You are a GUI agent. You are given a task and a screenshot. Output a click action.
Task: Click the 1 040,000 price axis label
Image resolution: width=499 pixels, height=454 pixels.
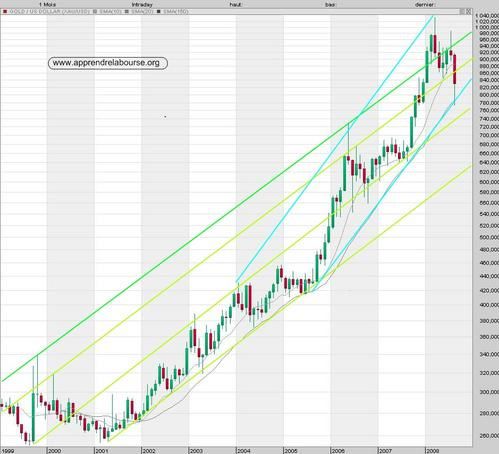pyautogui.click(x=487, y=16)
